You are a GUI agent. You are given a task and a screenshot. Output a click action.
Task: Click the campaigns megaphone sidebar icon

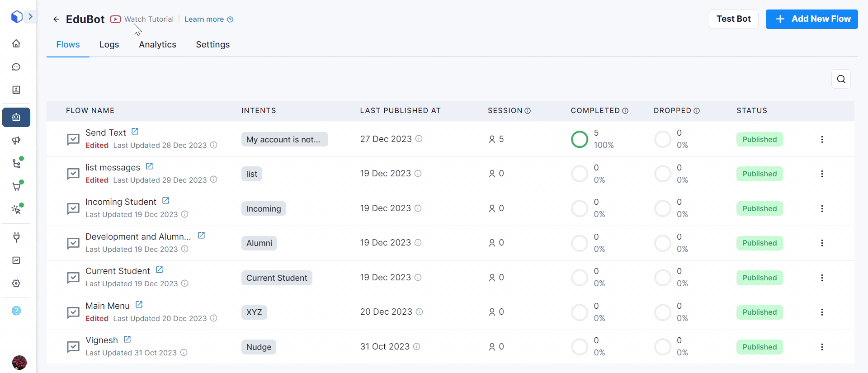(x=16, y=141)
